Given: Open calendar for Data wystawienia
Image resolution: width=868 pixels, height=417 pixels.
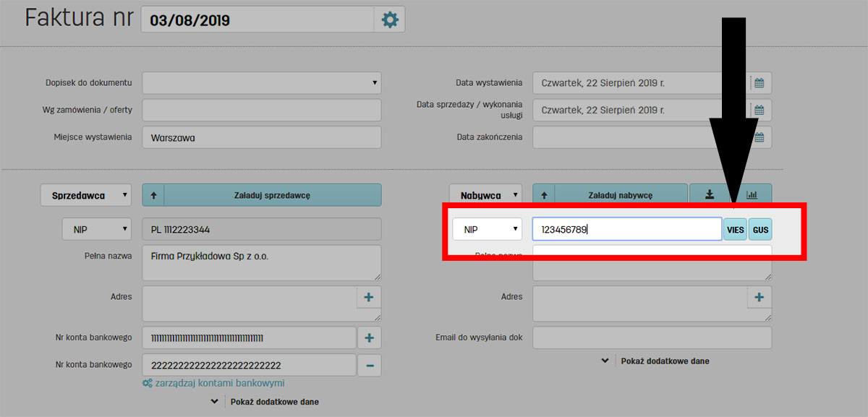Looking at the screenshot, I should pos(759,83).
